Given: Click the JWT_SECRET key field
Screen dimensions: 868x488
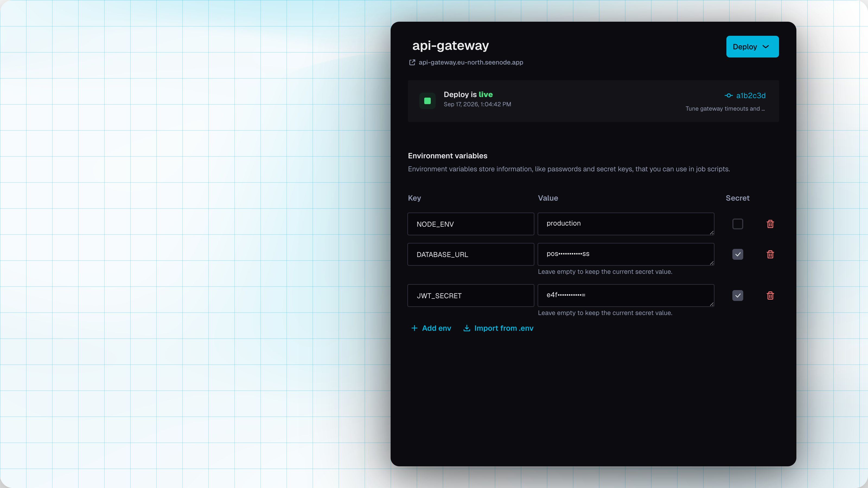Looking at the screenshot, I should pyautogui.click(x=470, y=295).
